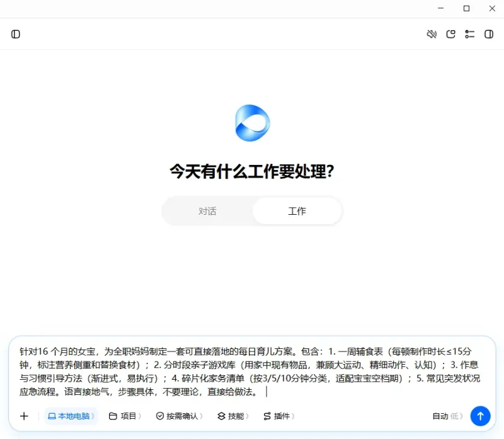The image size is (504, 439).
Task: Open the 按需确认 dropdown
Action: tap(180, 416)
